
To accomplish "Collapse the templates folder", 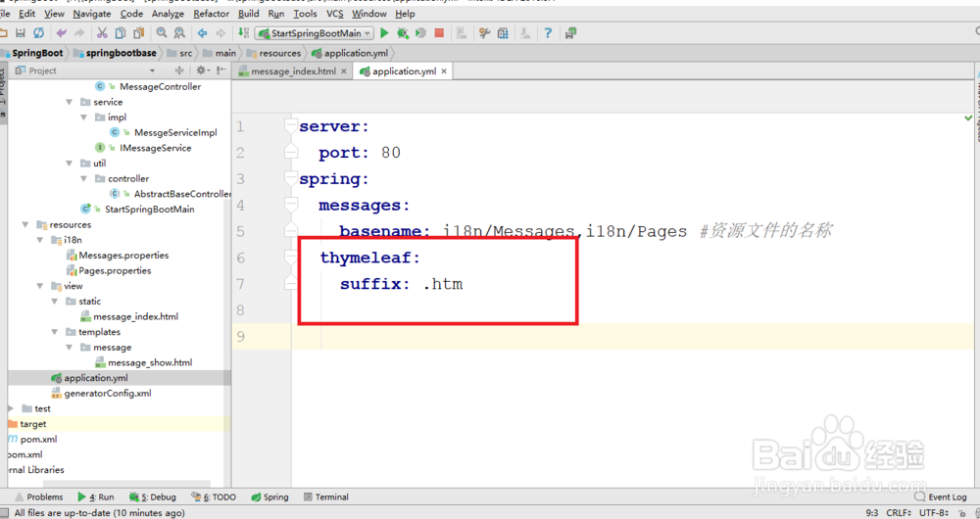I will pyautogui.click(x=54, y=332).
